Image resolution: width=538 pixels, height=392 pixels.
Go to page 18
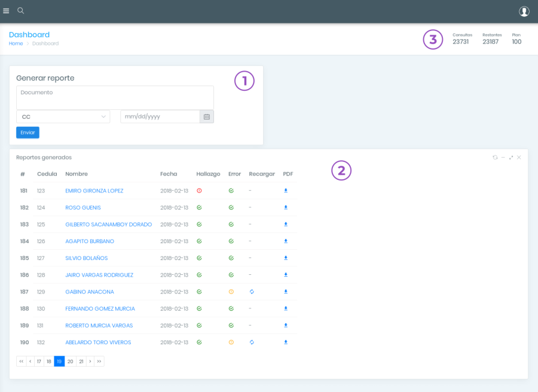point(49,361)
